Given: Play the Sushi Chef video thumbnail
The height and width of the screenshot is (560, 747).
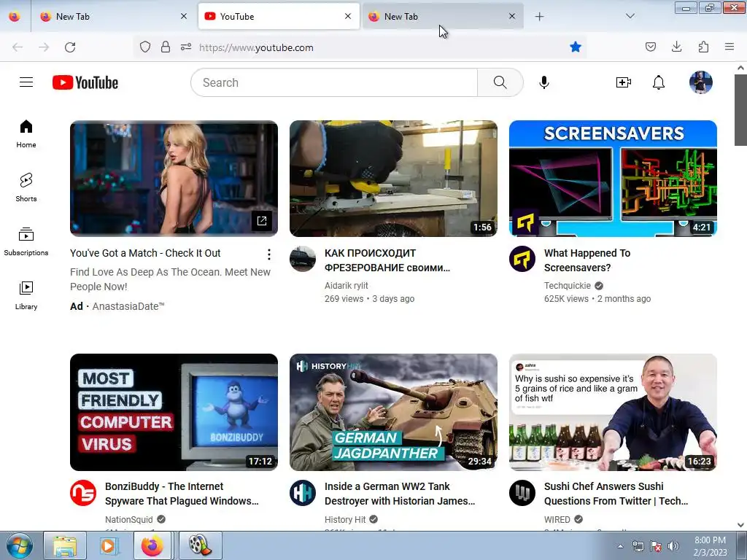Looking at the screenshot, I should (x=613, y=413).
